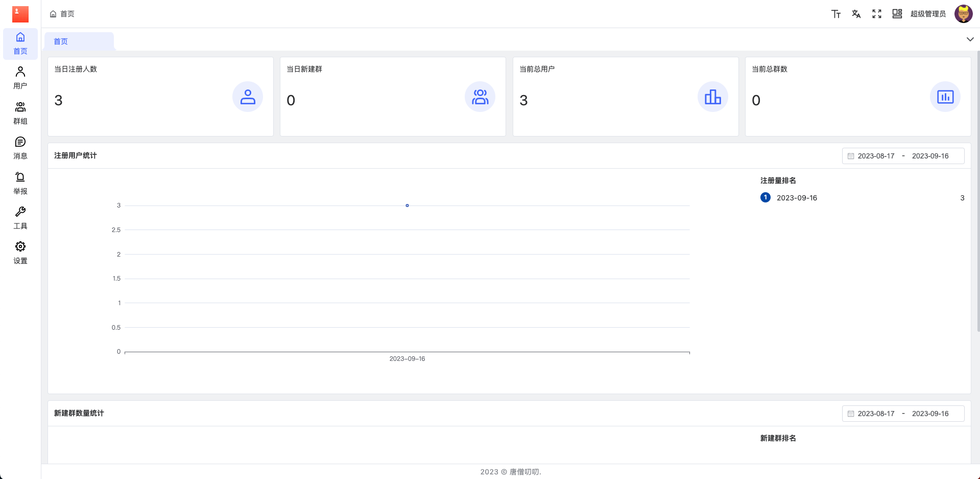Open the 举报 reports sidebar section

click(20, 184)
